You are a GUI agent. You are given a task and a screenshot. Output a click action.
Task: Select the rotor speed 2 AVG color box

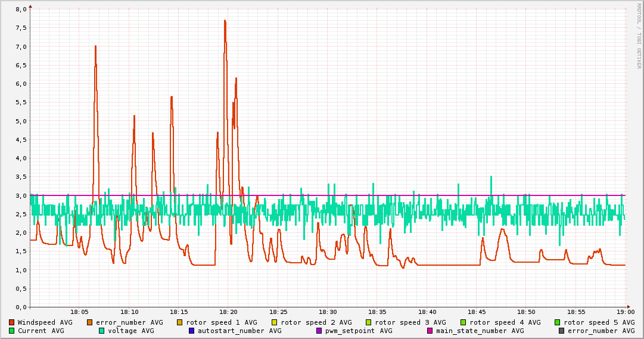tap(275, 322)
